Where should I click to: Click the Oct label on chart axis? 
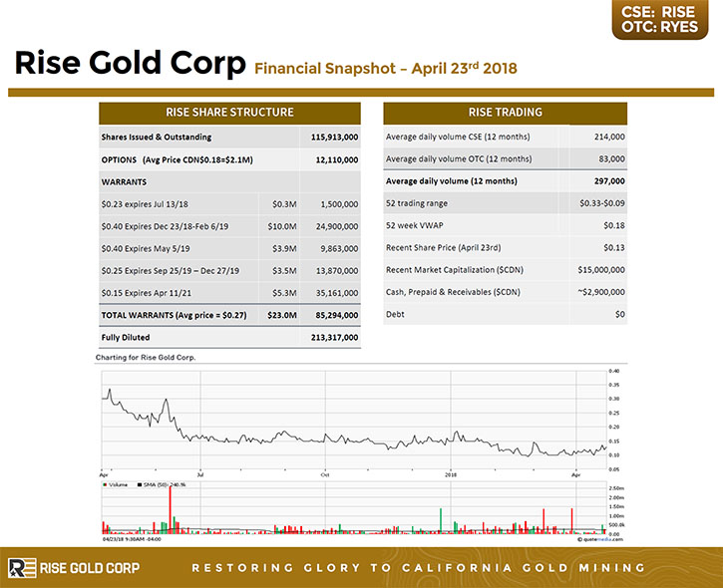point(325,474)
